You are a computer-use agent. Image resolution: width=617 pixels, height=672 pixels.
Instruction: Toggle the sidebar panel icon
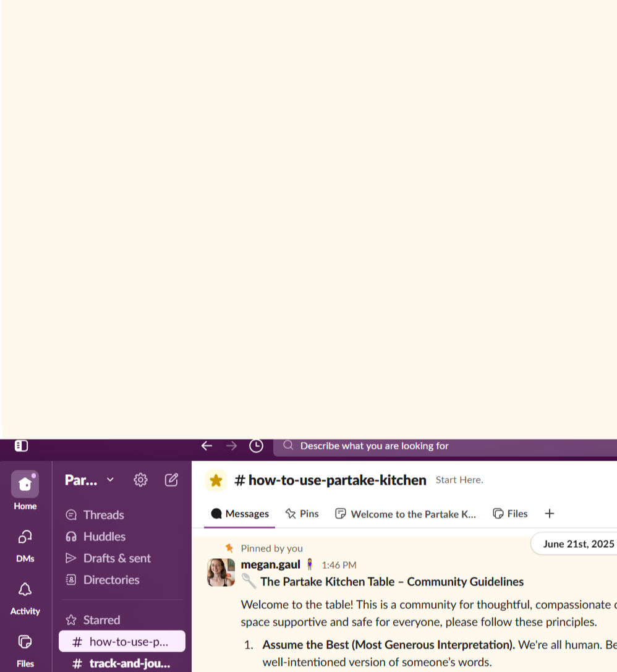22,446
